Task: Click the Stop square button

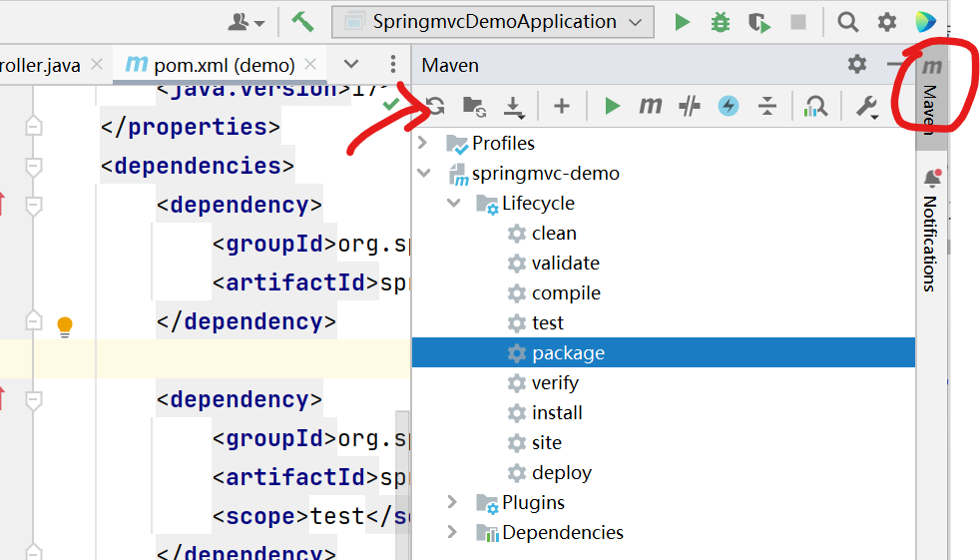Action: coord(798,22)
